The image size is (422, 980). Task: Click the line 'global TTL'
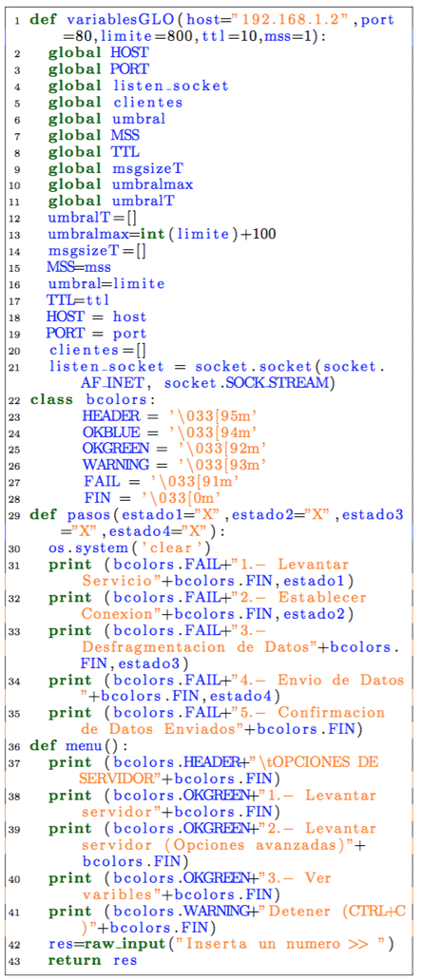coord(94,150)
